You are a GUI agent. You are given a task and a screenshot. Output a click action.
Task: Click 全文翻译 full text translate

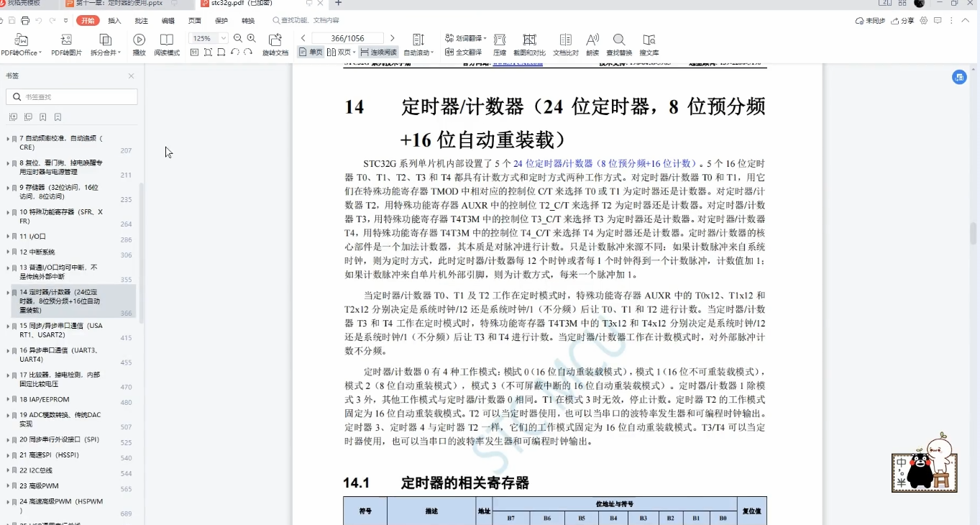click(x=464, y=52)
